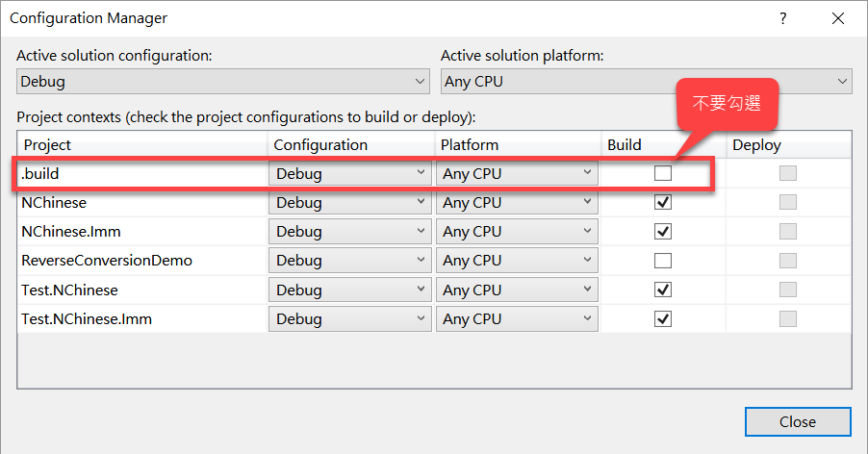Click the Build column header
The image size is (868, 454).
tap(625, 145)
